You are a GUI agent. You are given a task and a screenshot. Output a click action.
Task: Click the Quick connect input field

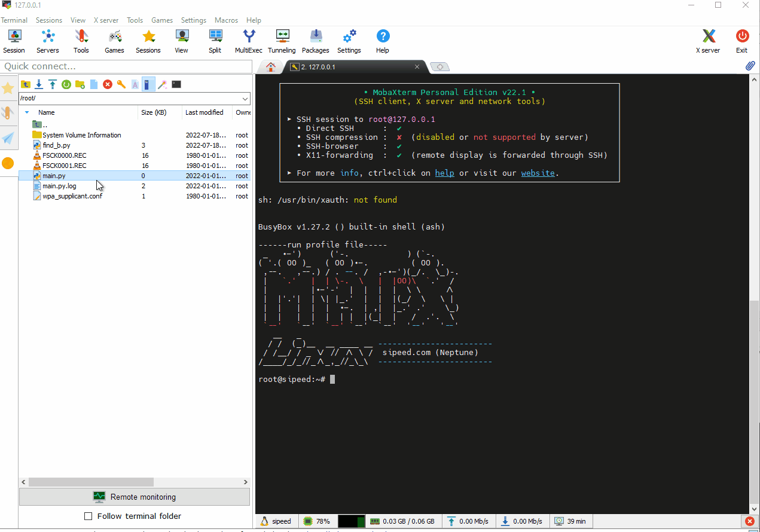coord(126,66)
